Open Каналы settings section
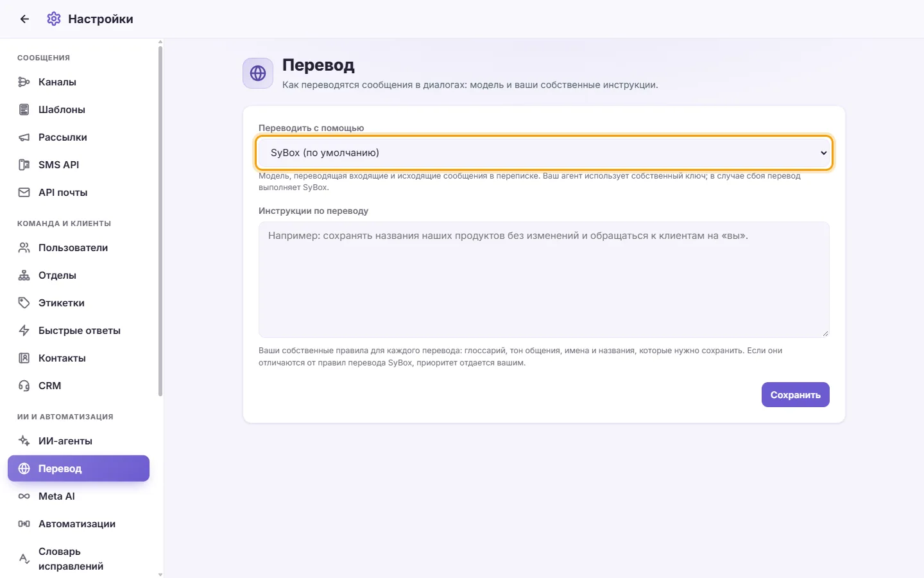The height and width of the screenshot is (578, 924). click(x=78, y=82)
